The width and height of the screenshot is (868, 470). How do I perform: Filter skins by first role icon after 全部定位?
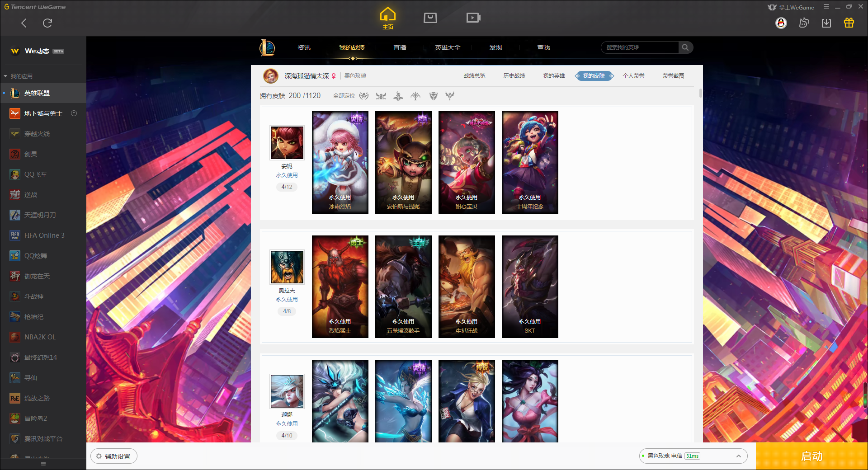click(x=364, y=96)
